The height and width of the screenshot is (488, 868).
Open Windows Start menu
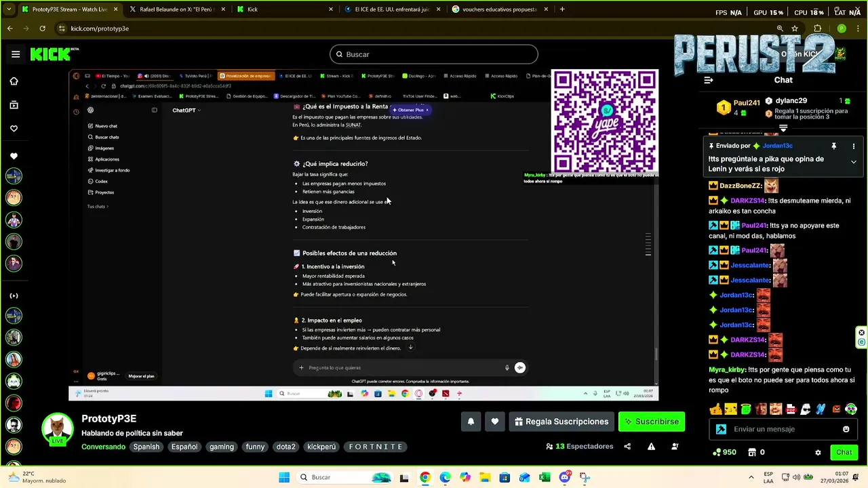pos(283,478)
